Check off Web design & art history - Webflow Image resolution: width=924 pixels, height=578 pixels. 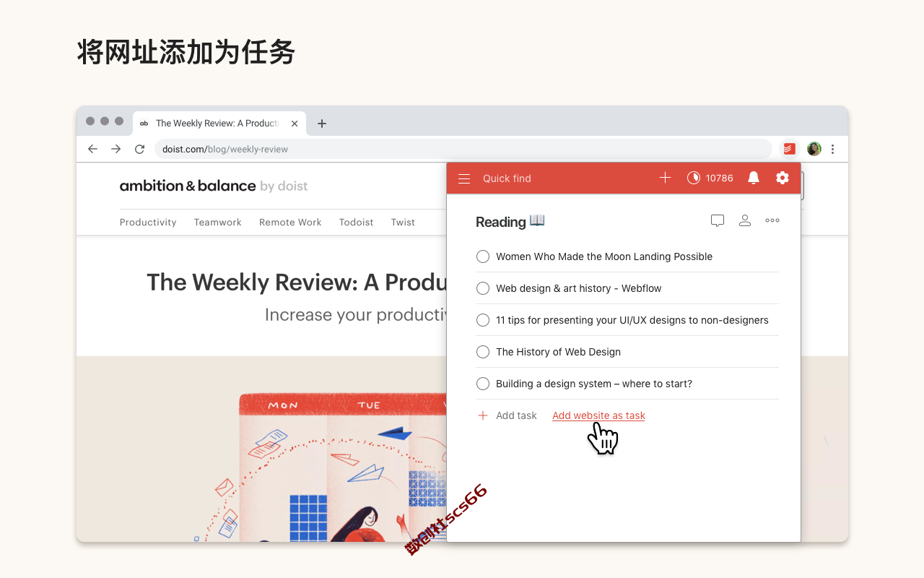pos(483,288)
